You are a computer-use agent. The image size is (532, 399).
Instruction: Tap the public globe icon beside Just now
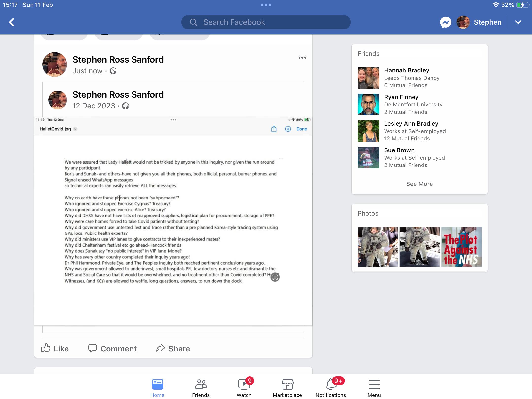coord(113,71)
